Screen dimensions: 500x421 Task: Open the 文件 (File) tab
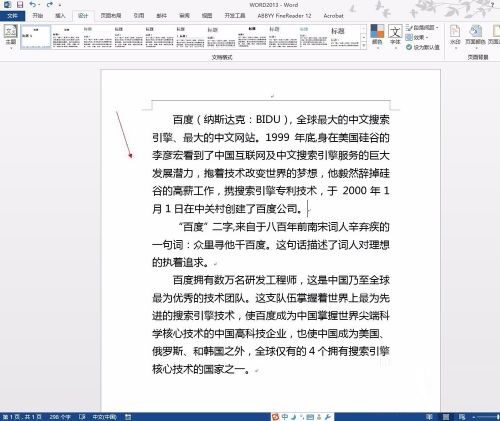[x=12, y=16]
